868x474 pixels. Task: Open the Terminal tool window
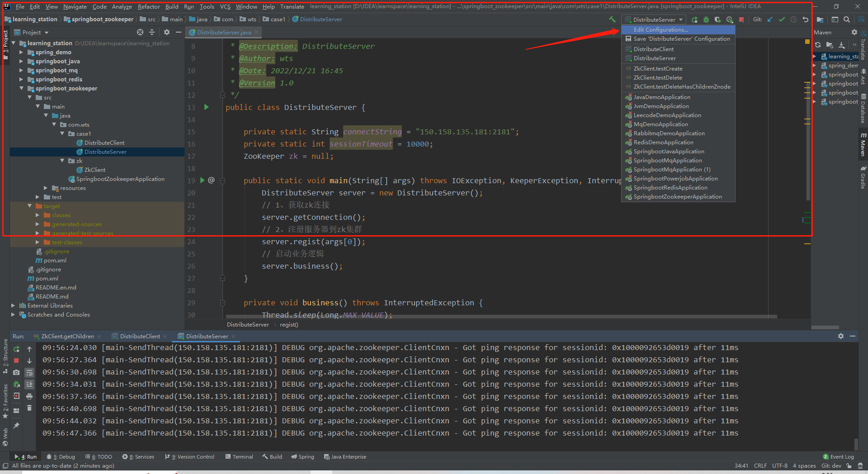239,456
